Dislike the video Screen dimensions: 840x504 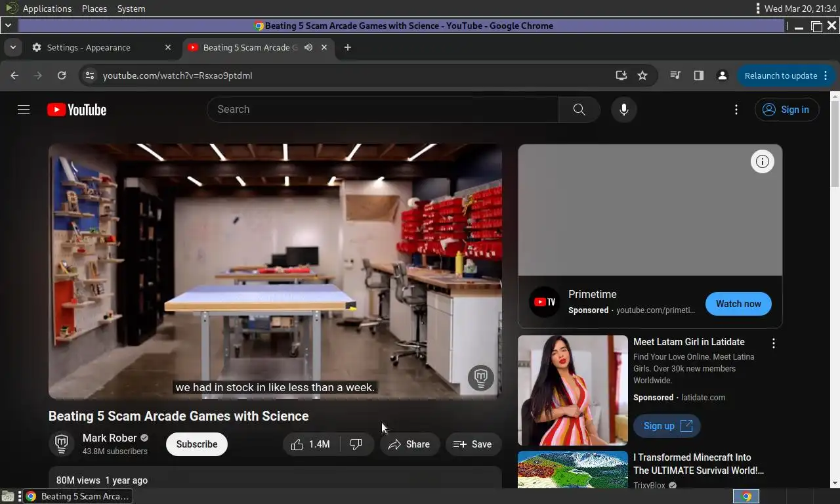356,444
